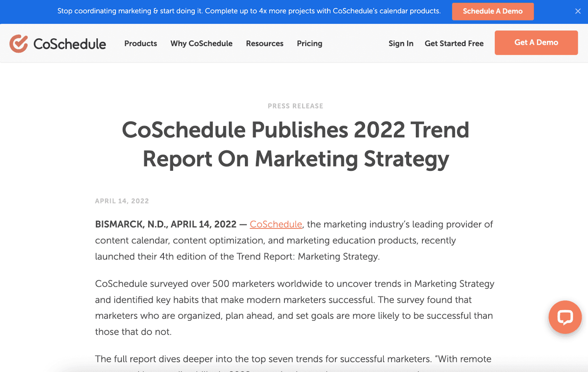Click the Get A Demo button
This screenshot has width=588, height=372.
pyautogui.click(x=536, y=43)
